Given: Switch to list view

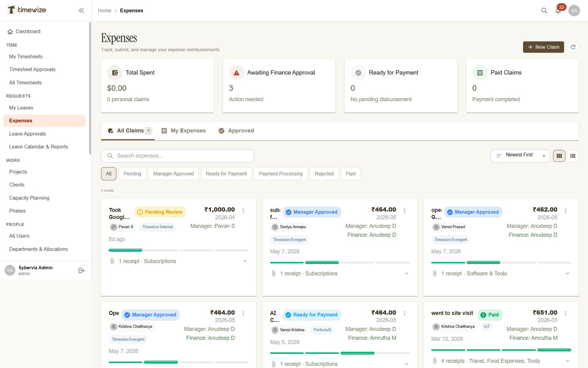Looking at the screenshot, I should pos(573,156).
